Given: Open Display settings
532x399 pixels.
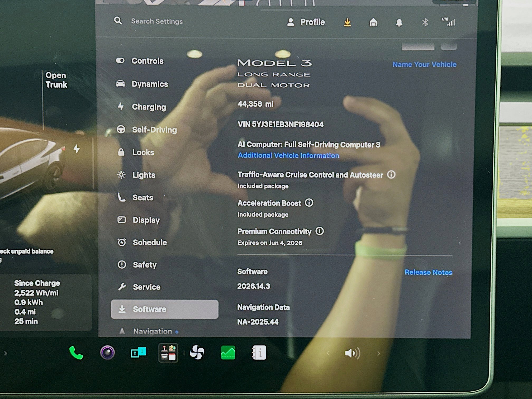Looking at the screenshot, I should (139, 220).
